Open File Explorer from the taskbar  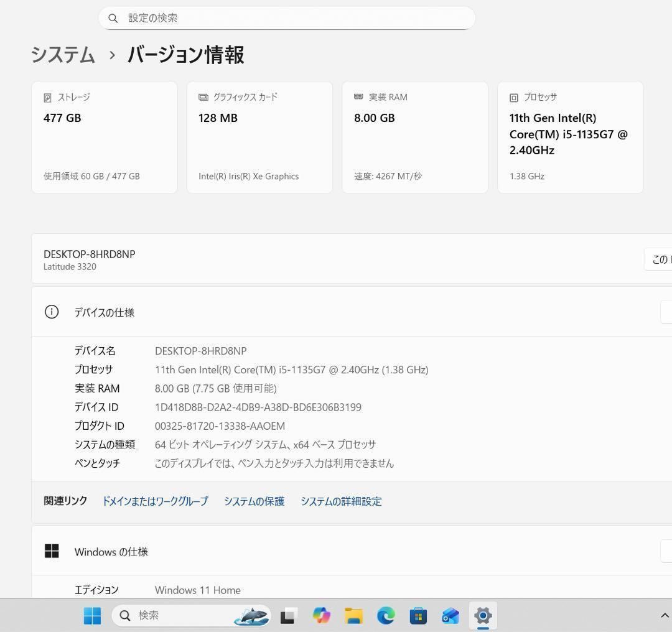(x=353, y=616)
